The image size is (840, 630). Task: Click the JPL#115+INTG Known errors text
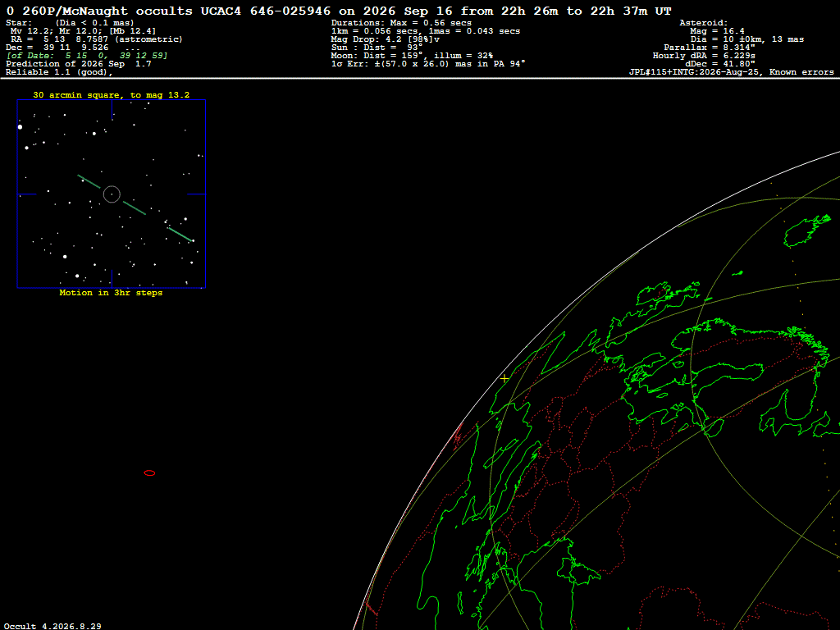click(x=731, y=72)
